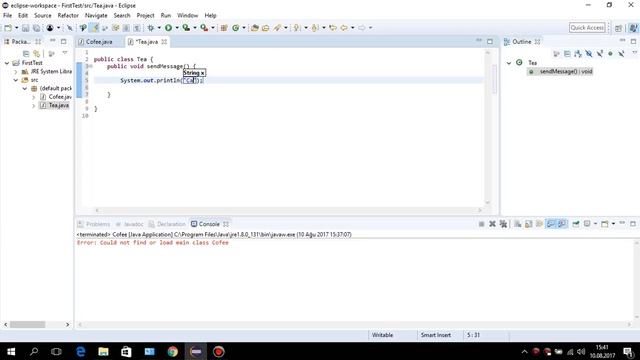
Task: Expand the Cofee.java tree node
Action: pos(33,97)
